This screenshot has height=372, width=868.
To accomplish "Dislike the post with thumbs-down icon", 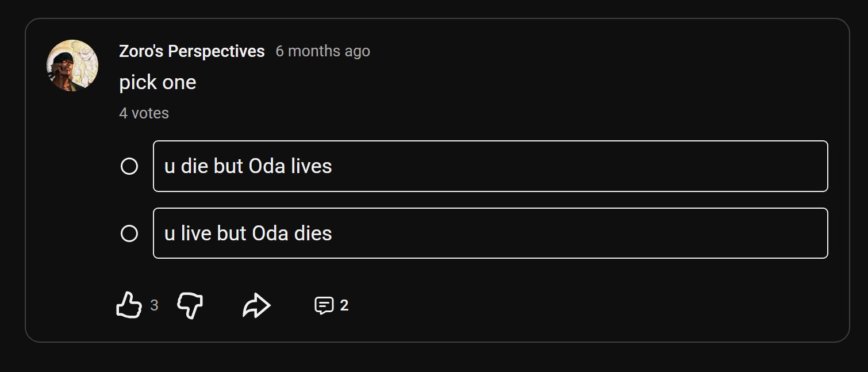I will coord(190,305).
